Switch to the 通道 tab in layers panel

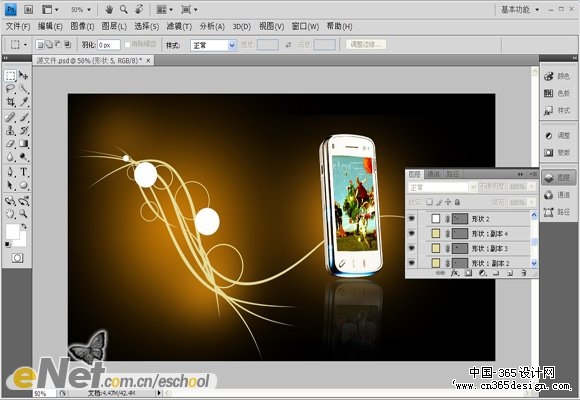[433, 174]
